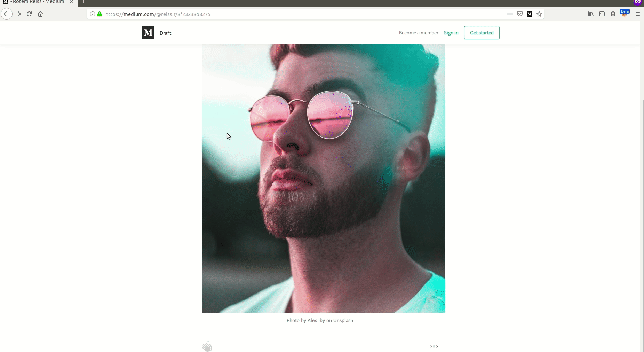Click the Medium M logo

[148, 33]
